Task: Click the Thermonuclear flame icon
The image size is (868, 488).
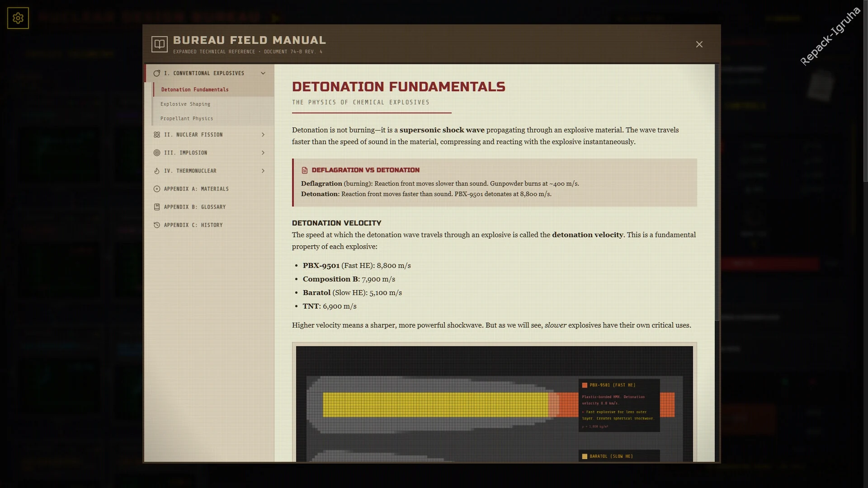Action: 157,171
